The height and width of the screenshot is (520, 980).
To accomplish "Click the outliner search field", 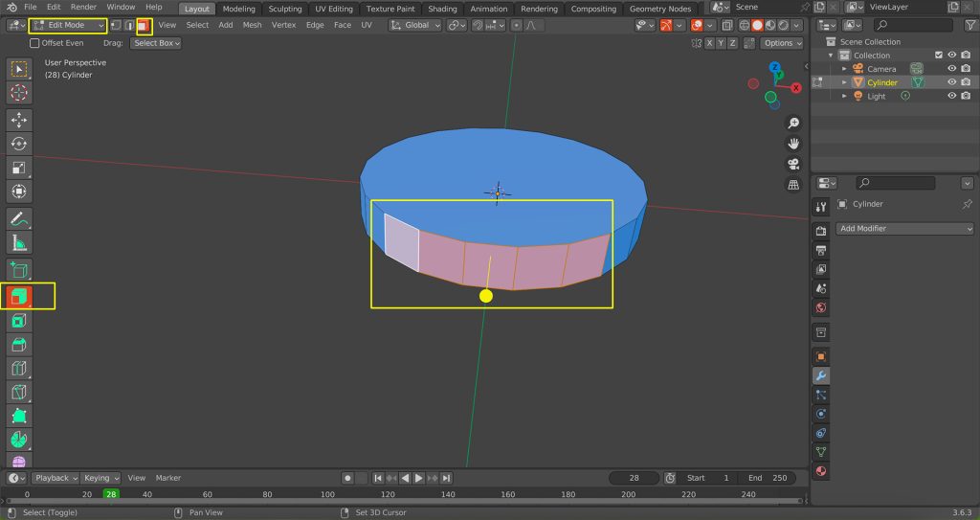I will tap(913, 25).
